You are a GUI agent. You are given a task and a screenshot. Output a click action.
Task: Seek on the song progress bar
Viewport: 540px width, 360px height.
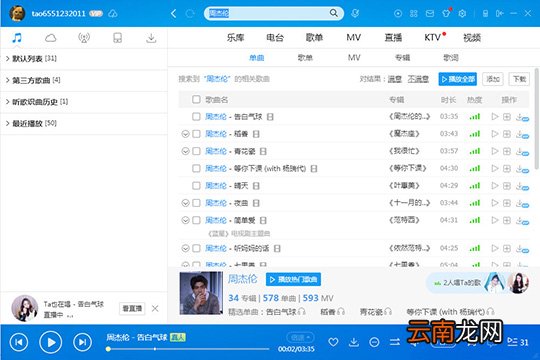(188, 349)
